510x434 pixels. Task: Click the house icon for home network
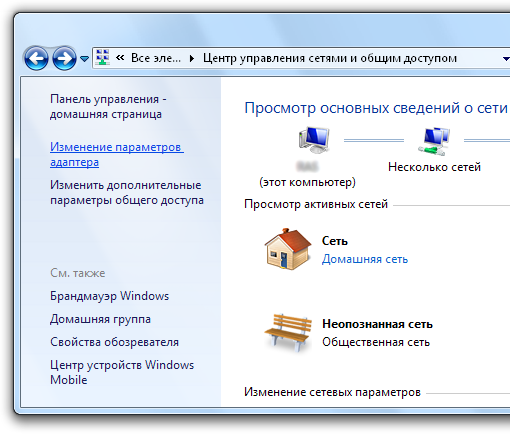click(288, 249)
